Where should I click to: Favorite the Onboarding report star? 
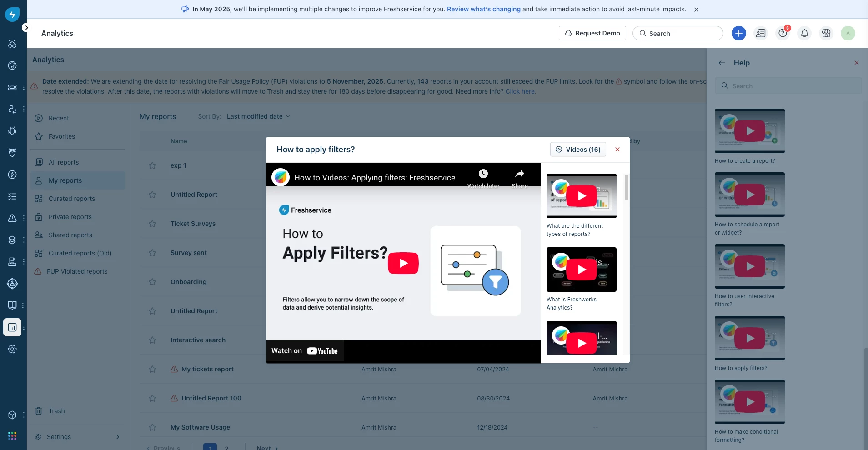(152, 282)
